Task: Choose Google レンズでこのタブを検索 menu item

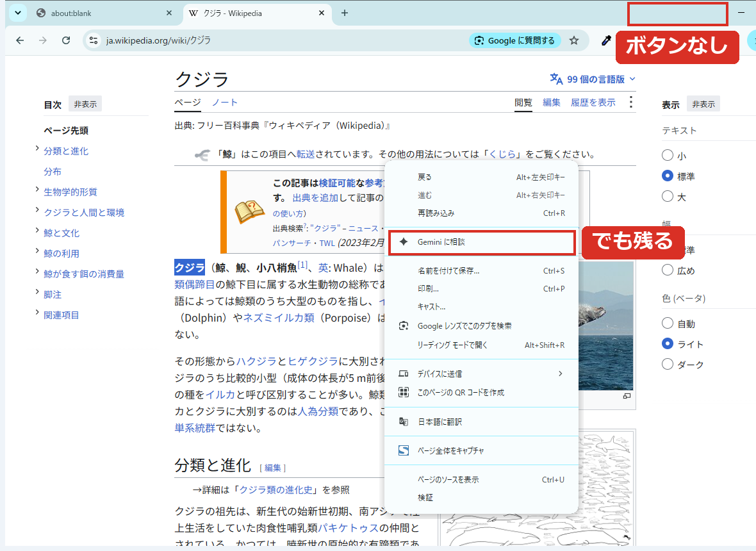Action: click(481, 326)
